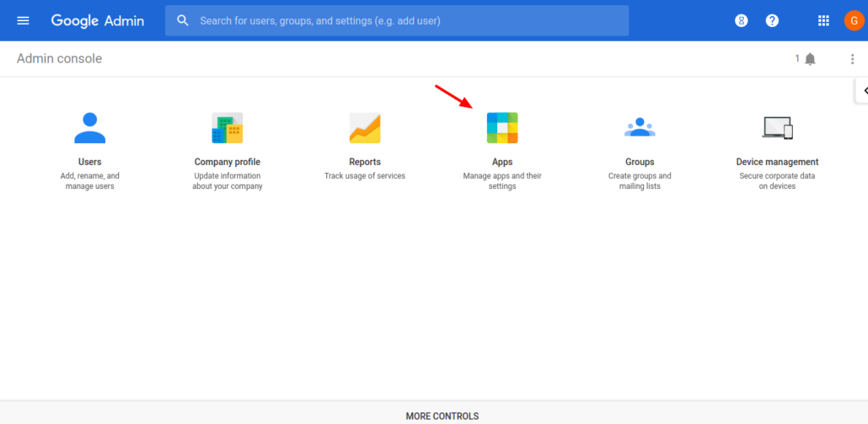Click 'Add, rename, and manage users' text
The height and width of the screenshot is (424, 868).
[x=89, y=181]
